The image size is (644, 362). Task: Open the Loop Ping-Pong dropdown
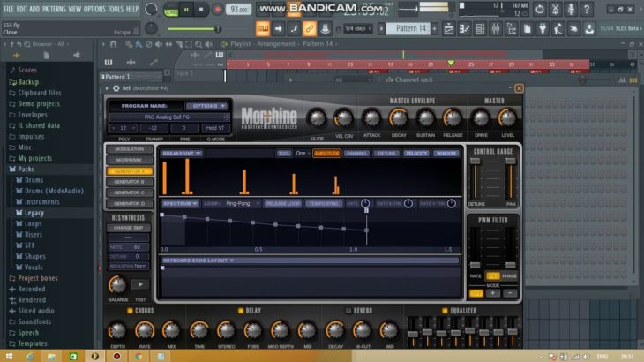click(x=243, y=203)
